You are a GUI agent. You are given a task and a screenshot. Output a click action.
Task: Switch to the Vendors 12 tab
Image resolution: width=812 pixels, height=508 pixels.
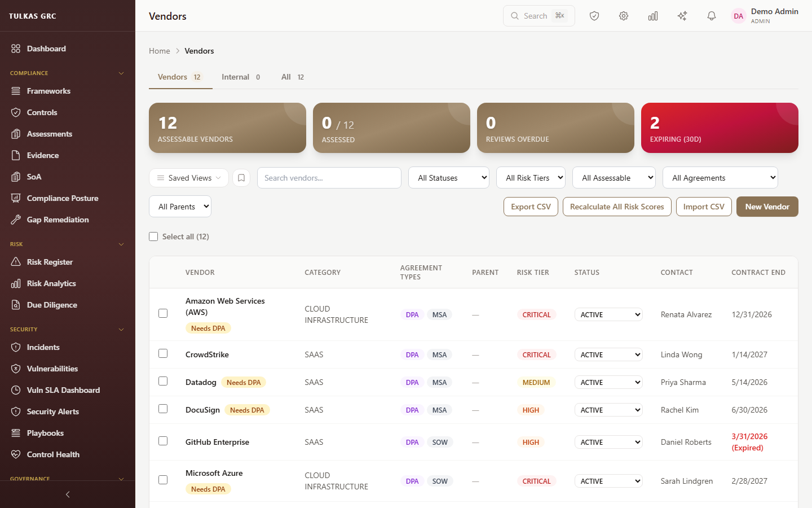180,77
